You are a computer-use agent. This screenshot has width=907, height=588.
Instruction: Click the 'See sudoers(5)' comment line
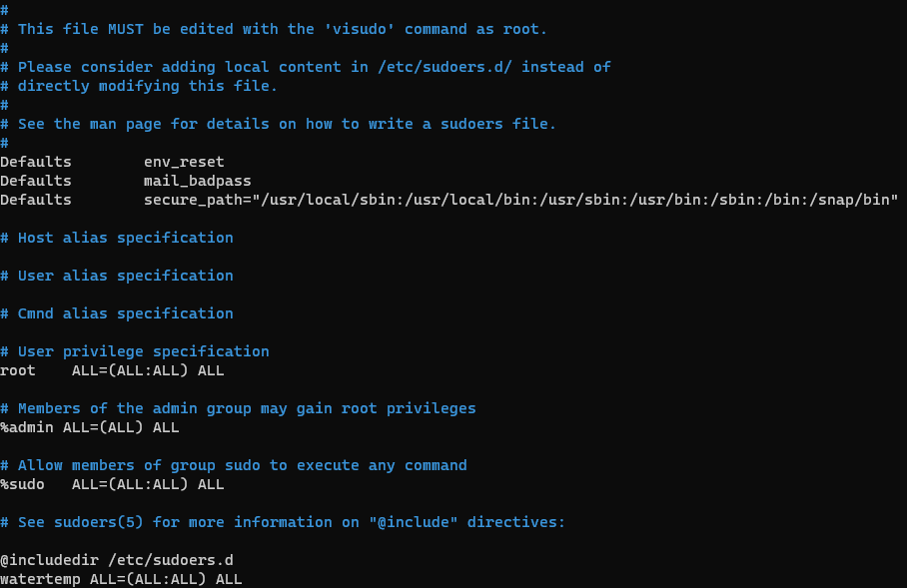click(291, 522)
